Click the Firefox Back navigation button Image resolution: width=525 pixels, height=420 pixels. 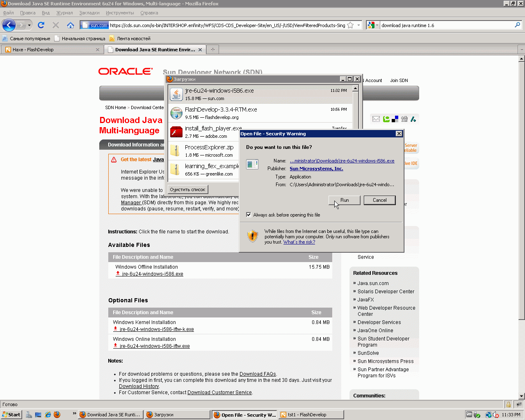[9, 25]
